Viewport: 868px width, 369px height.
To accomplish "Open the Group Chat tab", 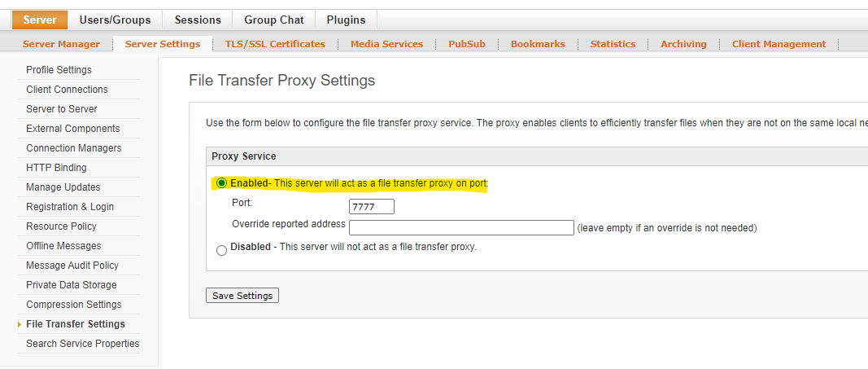I will (274, 20).
